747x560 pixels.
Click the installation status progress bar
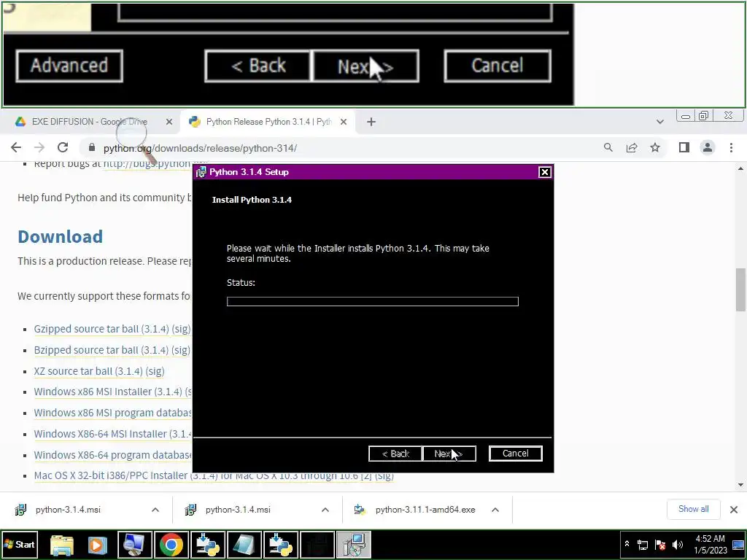click(373, 301)
